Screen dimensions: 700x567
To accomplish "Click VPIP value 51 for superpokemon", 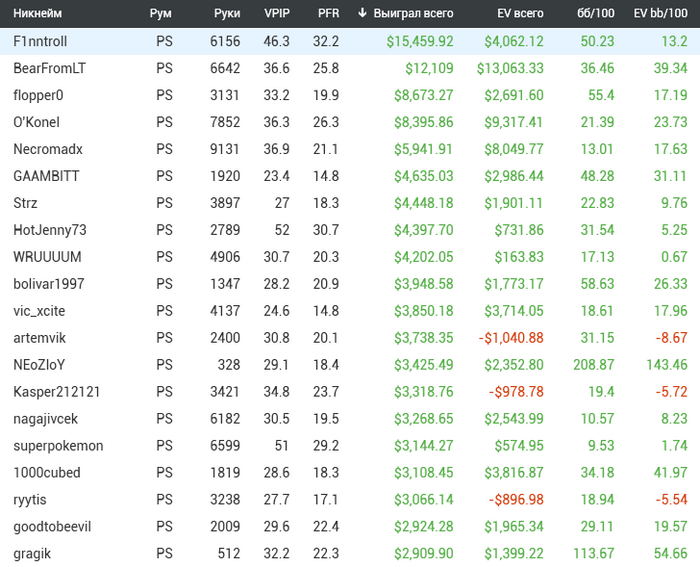I will pos(282,446).
